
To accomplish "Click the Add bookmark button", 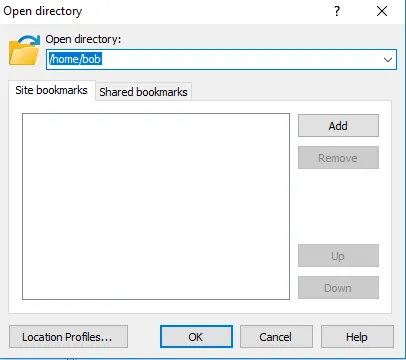I will click(x=338, y=126).
